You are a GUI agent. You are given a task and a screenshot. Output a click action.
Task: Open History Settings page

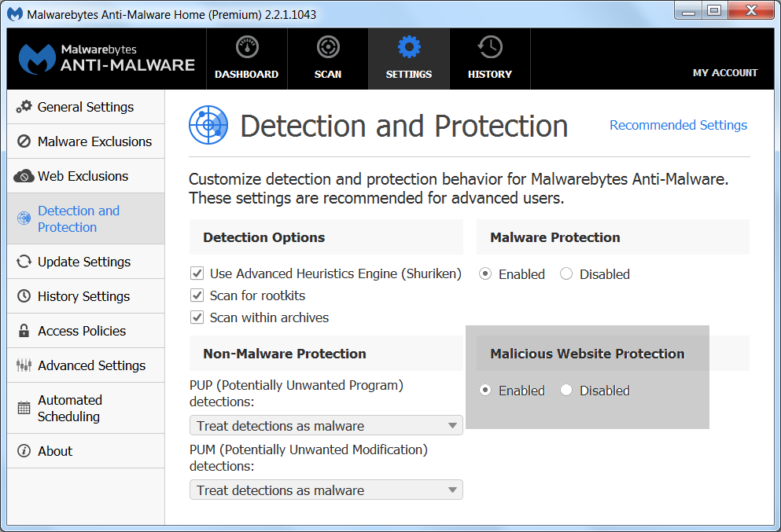(86, 296)
